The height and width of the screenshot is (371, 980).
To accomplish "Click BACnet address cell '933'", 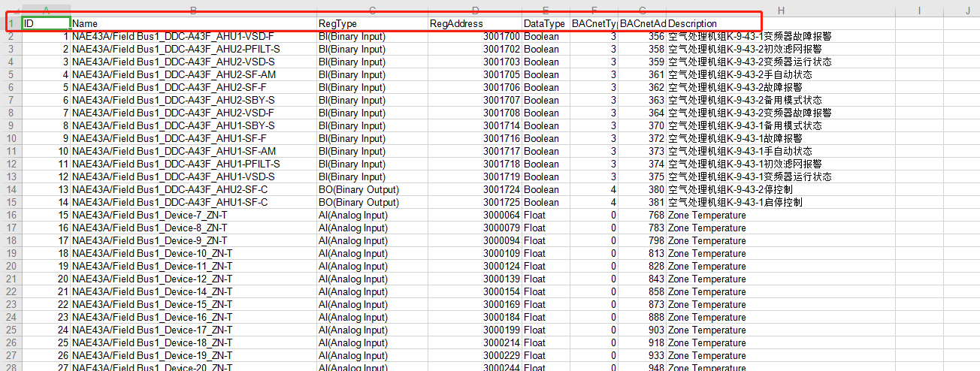I will pos(643,356).
